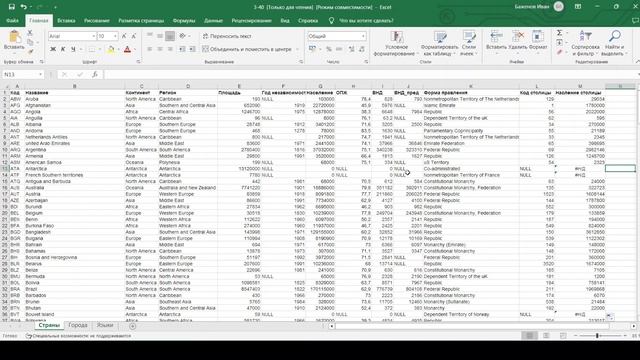Click the Save icon in quick access toolbar
Image resolution: width=640 pixels, height=360 pixels.
[11, 7]
